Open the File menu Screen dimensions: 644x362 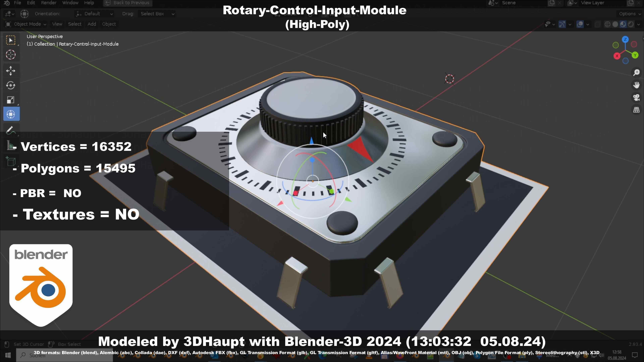17,3
